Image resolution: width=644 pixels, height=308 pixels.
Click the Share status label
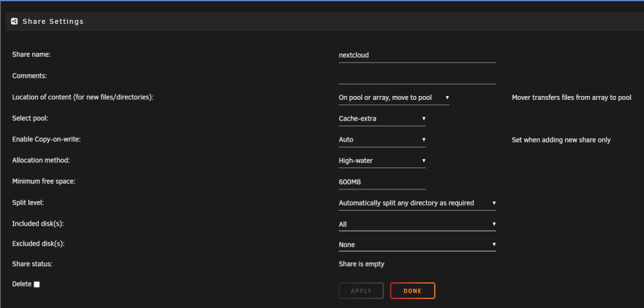click(x=32, y=264)
